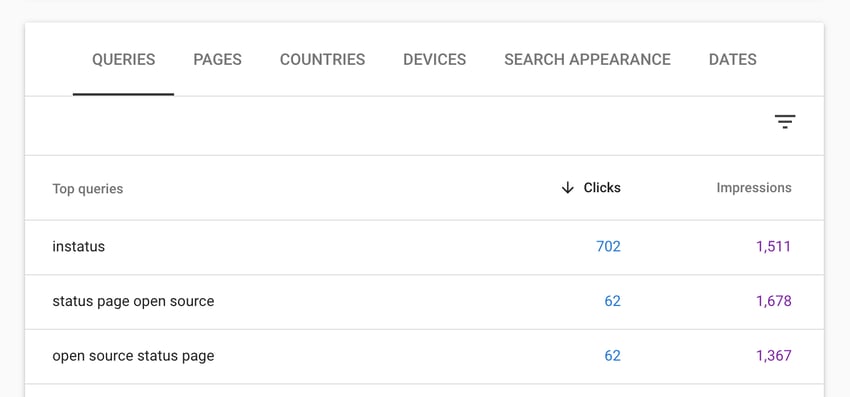Switch to the Dates tab
850x397 pixels.
[x=732, y=60]
